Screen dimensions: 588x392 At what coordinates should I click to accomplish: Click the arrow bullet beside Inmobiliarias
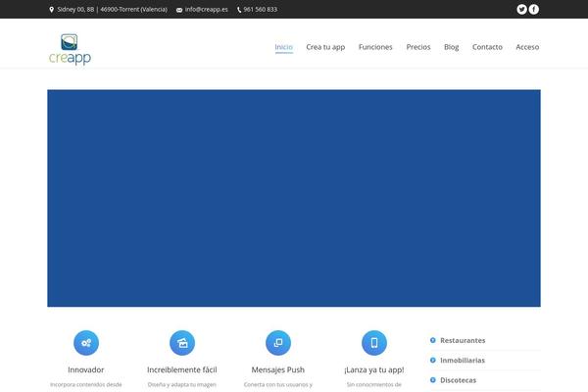[x=433, y=360]
